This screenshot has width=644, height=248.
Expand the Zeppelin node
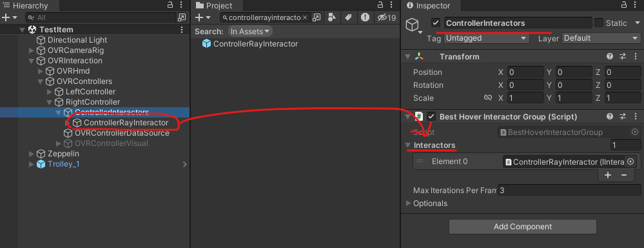[31, 154]
